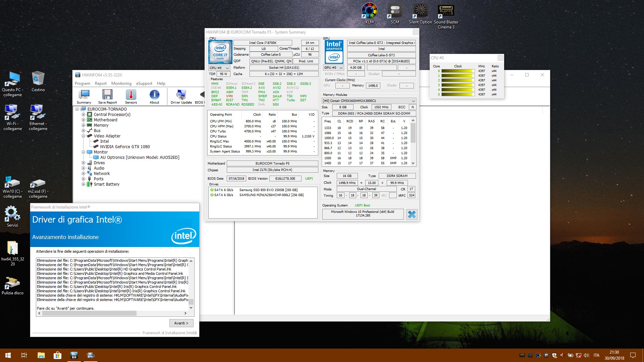Expand Smart Battery tree node
Image resolution: width=644 pixels, height=362 pixels.
83,184
